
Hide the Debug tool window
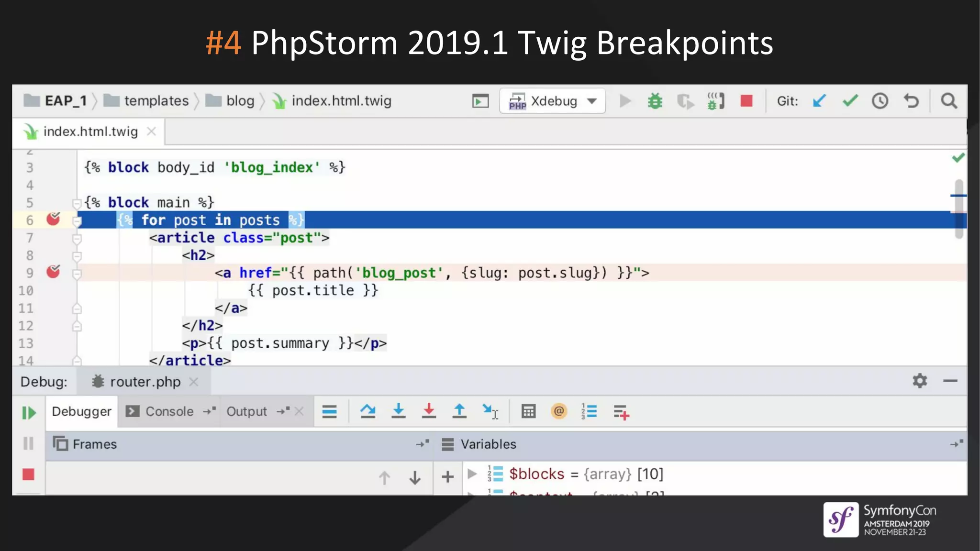point(950,381)
